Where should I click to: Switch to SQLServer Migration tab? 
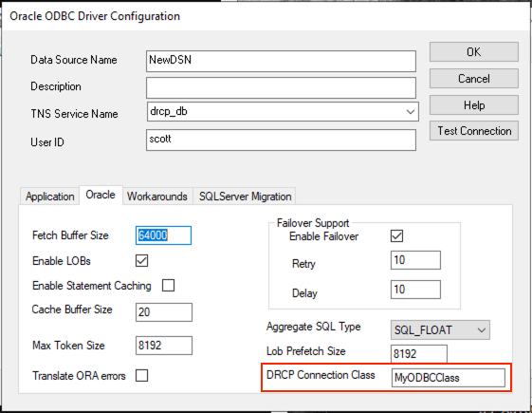245,197
